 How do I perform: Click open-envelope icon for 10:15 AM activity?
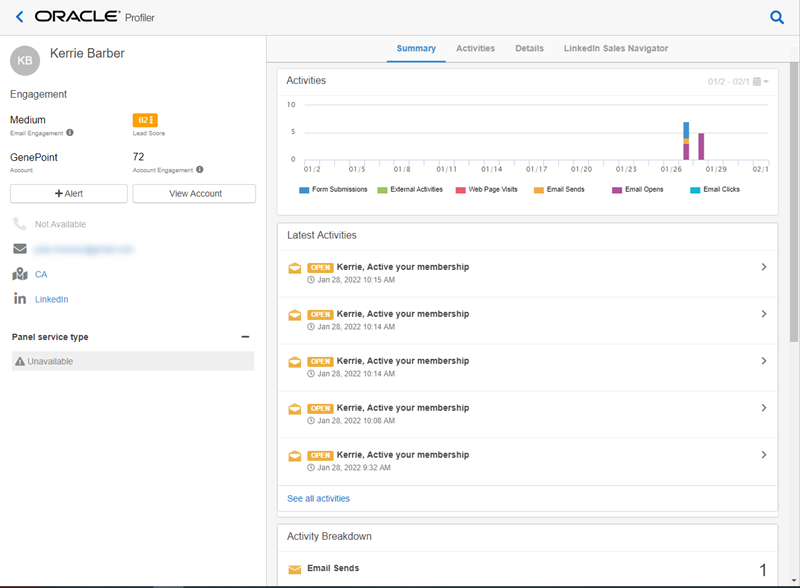coord(295,268)
